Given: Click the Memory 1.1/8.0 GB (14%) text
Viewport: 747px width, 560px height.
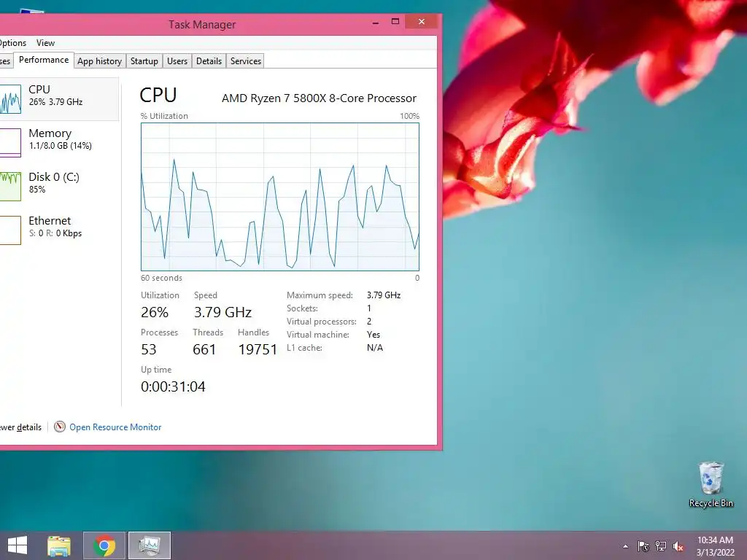Looking at the screenshot, I should tap(61, 146).
